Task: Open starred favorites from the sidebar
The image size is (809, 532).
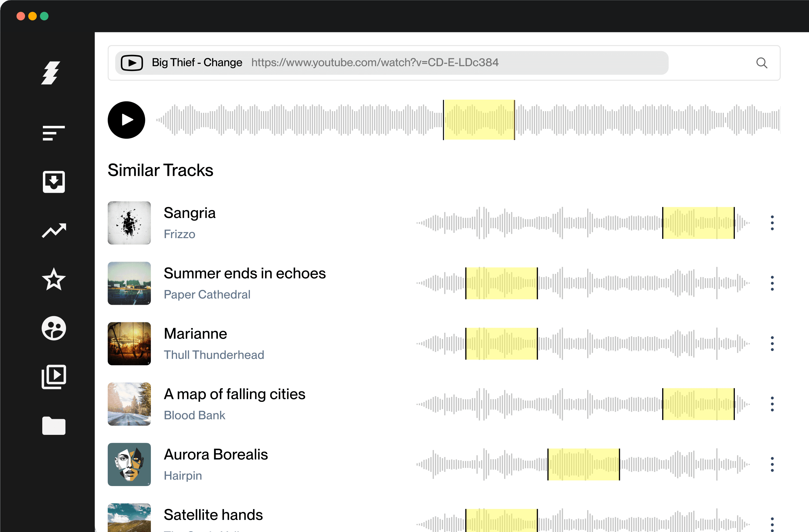Action: pos(54,279)
